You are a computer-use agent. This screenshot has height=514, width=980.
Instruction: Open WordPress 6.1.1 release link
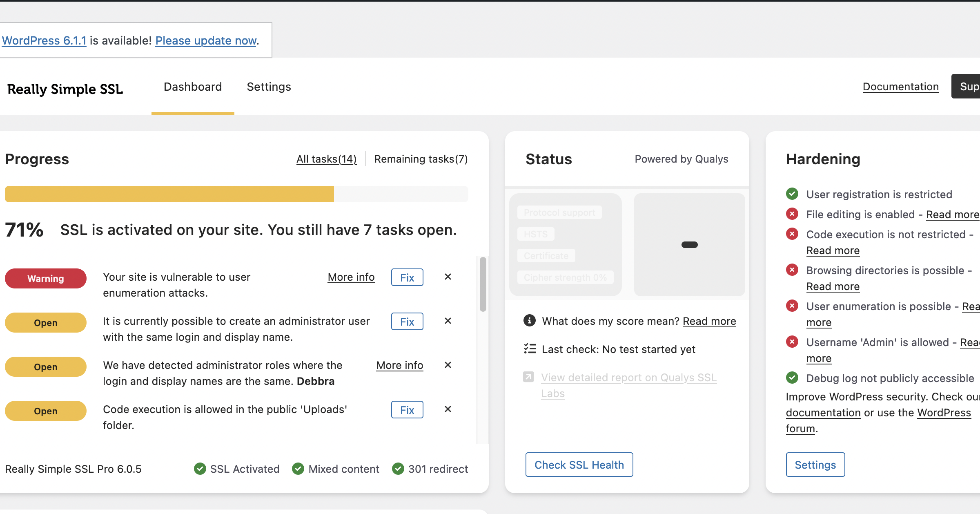44,40
